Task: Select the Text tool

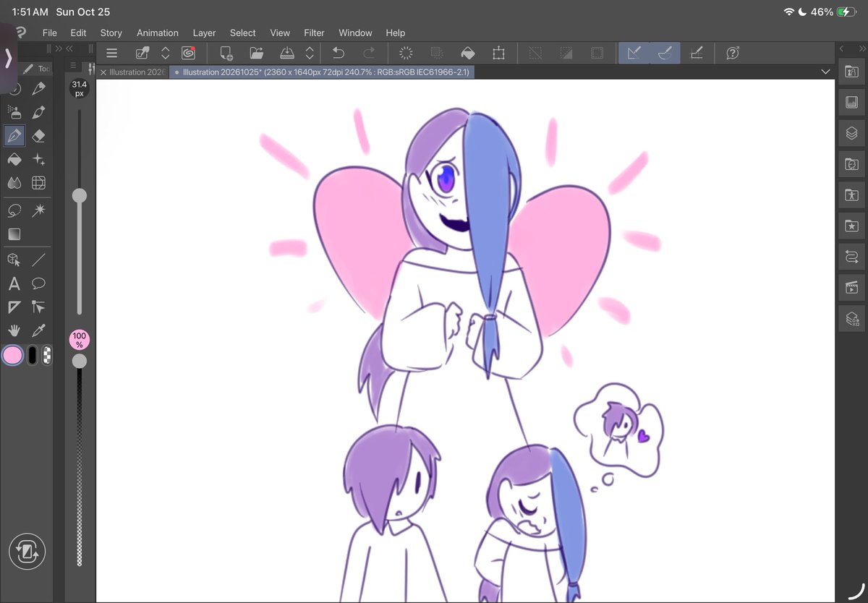Action: pyautogui.click(x=14, y=283)
